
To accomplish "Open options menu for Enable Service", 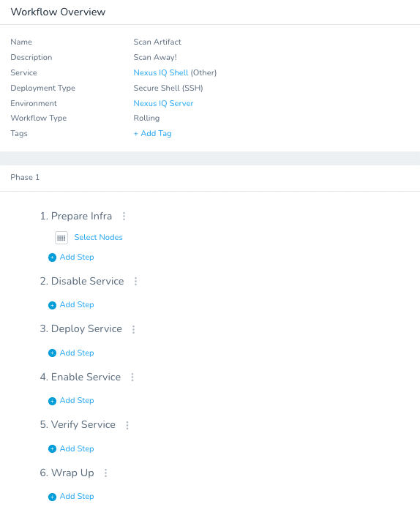I will [x=132, y=377].
